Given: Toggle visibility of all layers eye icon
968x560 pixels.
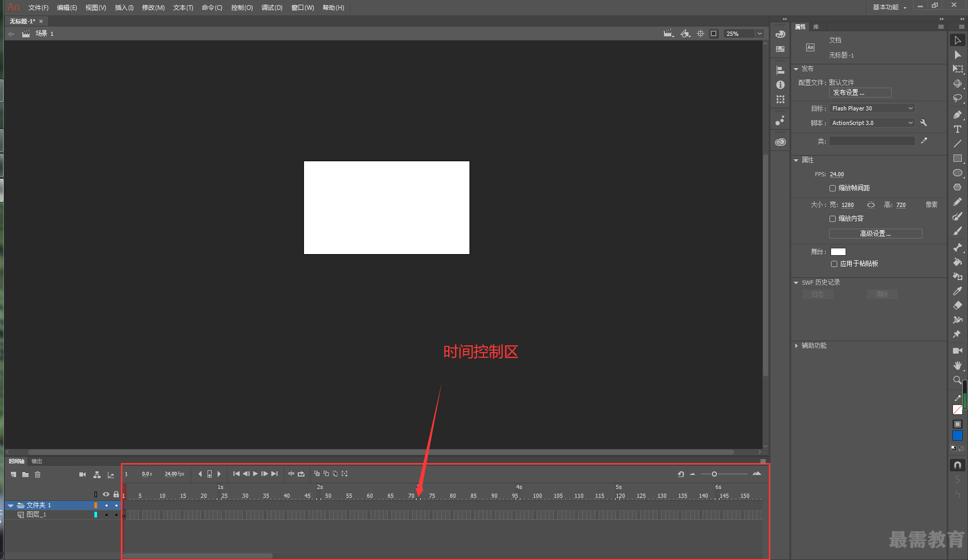Looking at the screenshot, I should click(x=106, y=494).
